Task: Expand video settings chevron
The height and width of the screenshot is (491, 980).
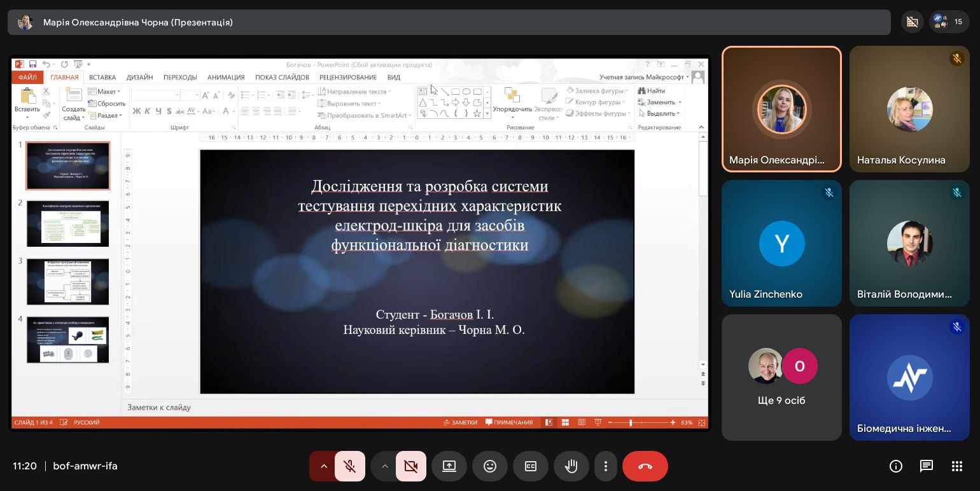Action: [x=384, y=466]
